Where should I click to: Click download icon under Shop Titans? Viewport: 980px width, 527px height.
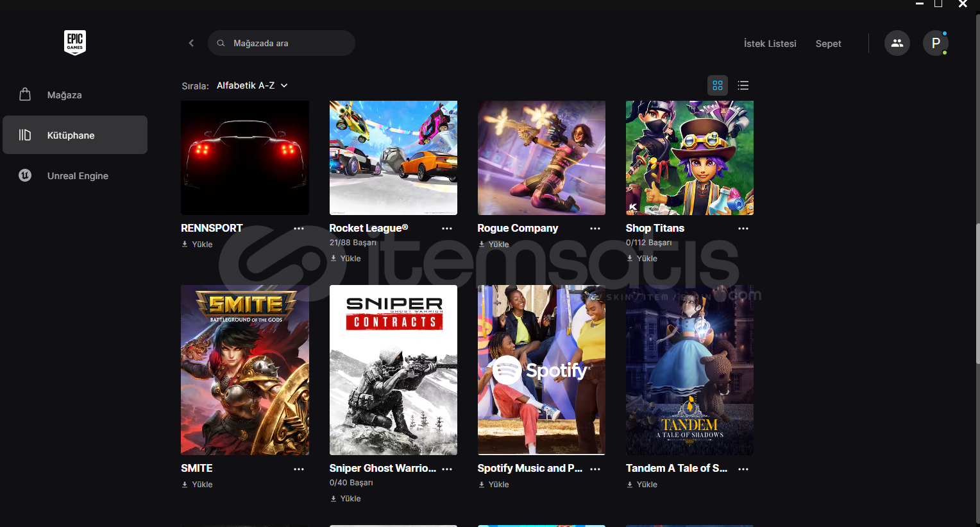coord(630,258)
